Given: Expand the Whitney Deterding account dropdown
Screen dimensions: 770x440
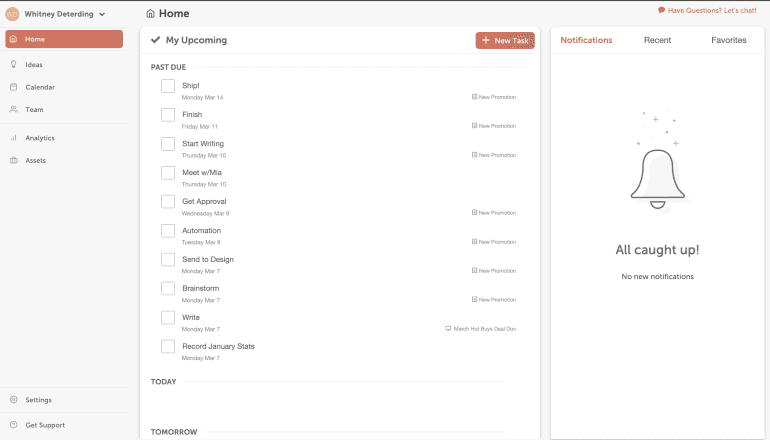Looking at the screenshot, I should (x=102, y=14).
